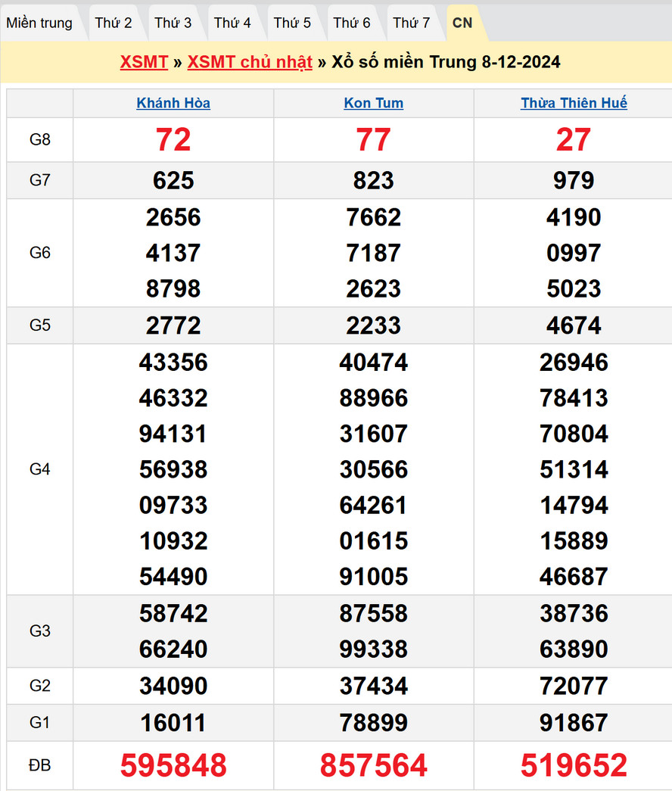Click Kon Tum special prize 857564
Viewport: 672px width, 791px height.
coord(374,765)
